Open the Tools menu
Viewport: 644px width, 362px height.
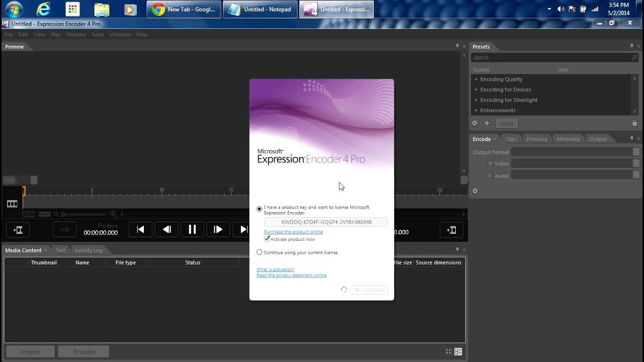tap(98, 34)
